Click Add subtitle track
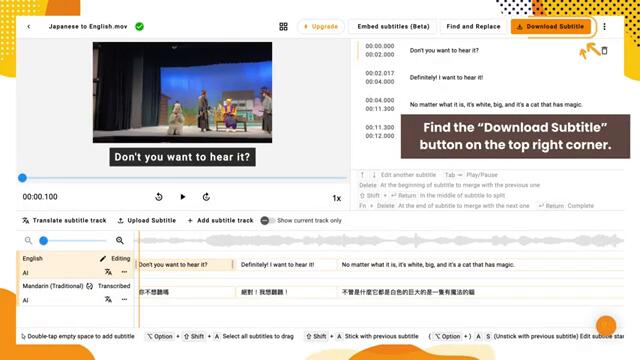 pyautogui.click(x=220, y=220)
